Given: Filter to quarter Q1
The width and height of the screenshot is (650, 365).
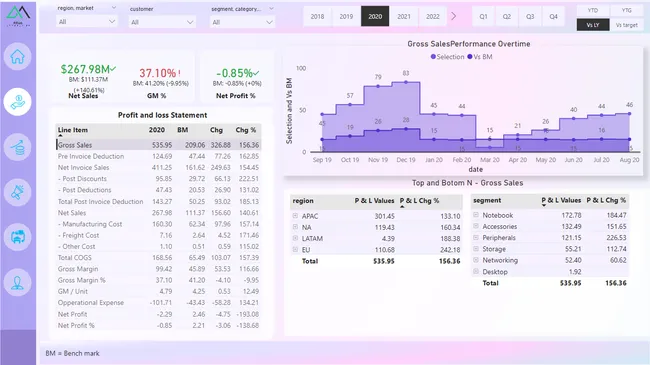Looking at the screenshot, I should click(483, 16).
